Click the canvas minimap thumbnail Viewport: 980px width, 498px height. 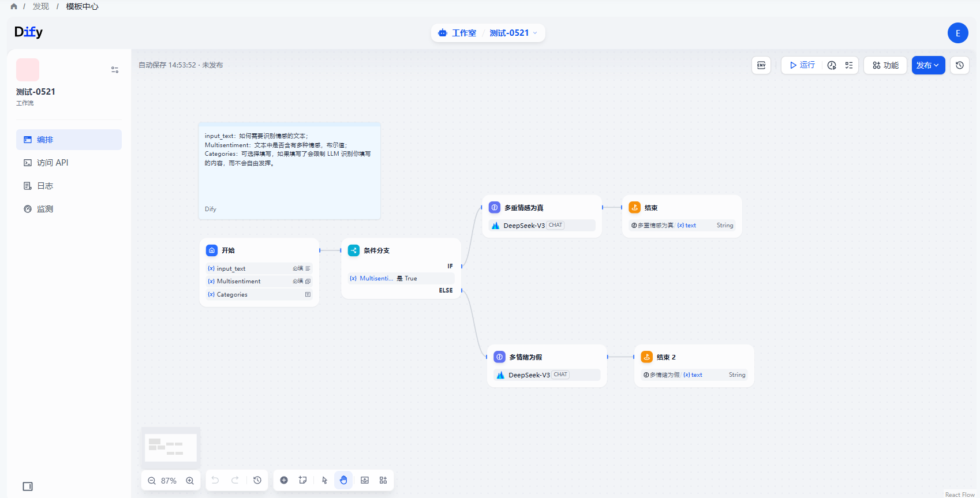(x=171, y=447)
